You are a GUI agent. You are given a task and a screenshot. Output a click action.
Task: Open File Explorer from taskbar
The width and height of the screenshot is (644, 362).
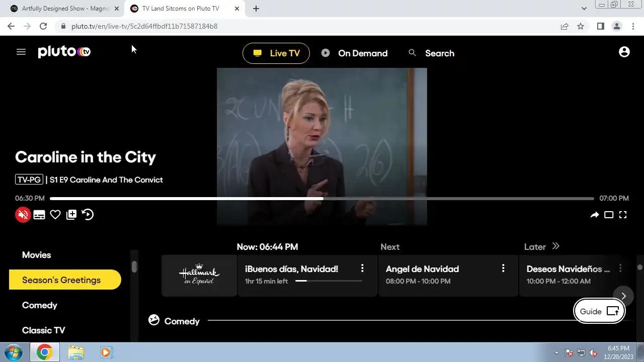pos(76,352)
